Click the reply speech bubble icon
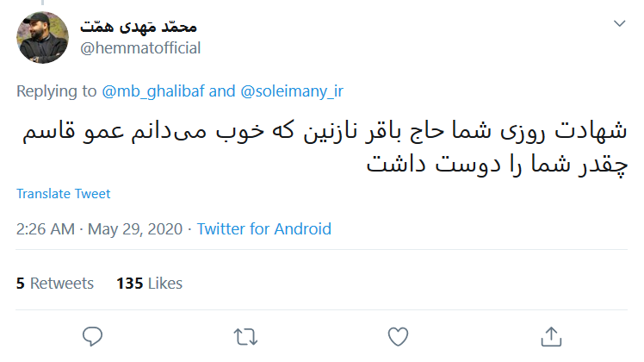 [93, 335]
